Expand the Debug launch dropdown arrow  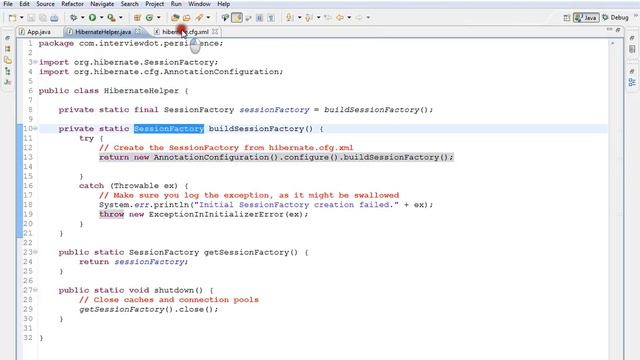82,18
